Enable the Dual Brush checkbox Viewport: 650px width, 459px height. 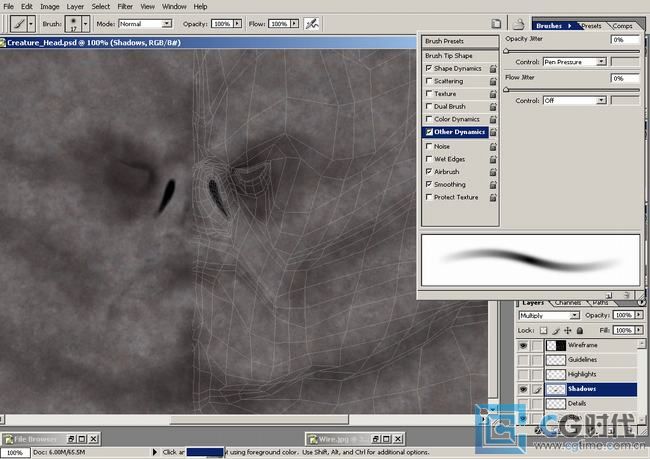429,106
